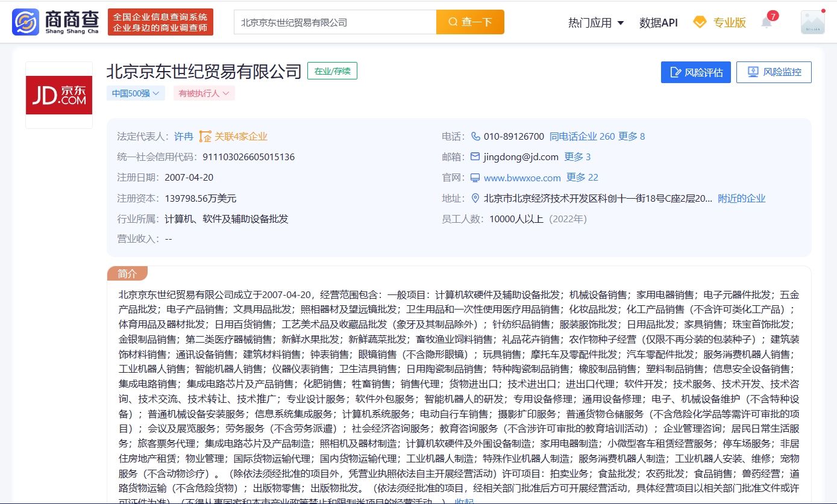Click employee count 10000人以上
The image size is (837, 504).
tap(516, 219)
